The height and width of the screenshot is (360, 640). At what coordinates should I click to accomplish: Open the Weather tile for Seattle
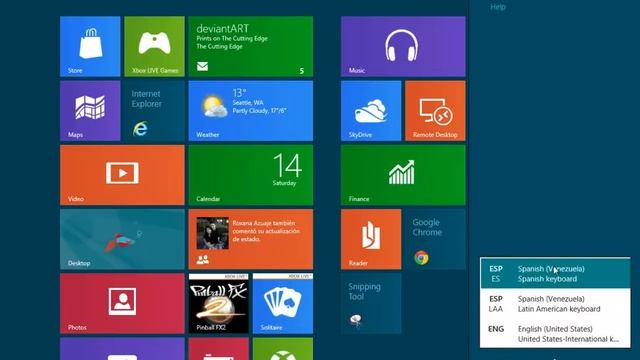coord(251,111)
